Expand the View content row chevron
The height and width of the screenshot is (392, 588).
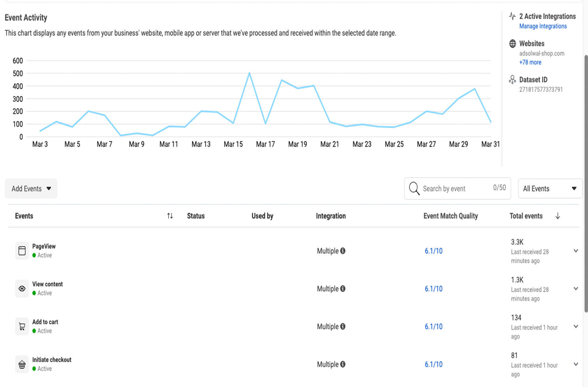point(576,289)
